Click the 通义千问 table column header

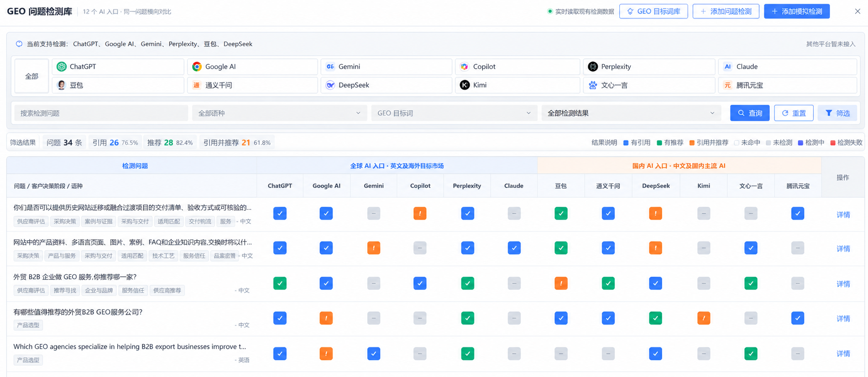608,186
